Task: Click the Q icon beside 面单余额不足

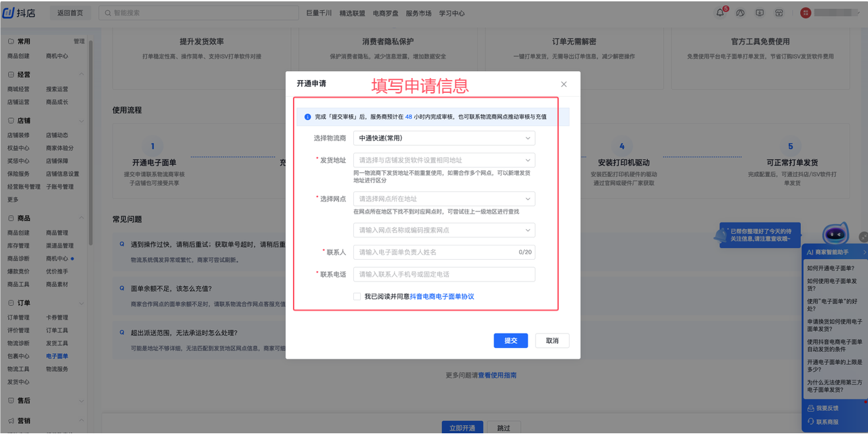Action: coord(122,288)
